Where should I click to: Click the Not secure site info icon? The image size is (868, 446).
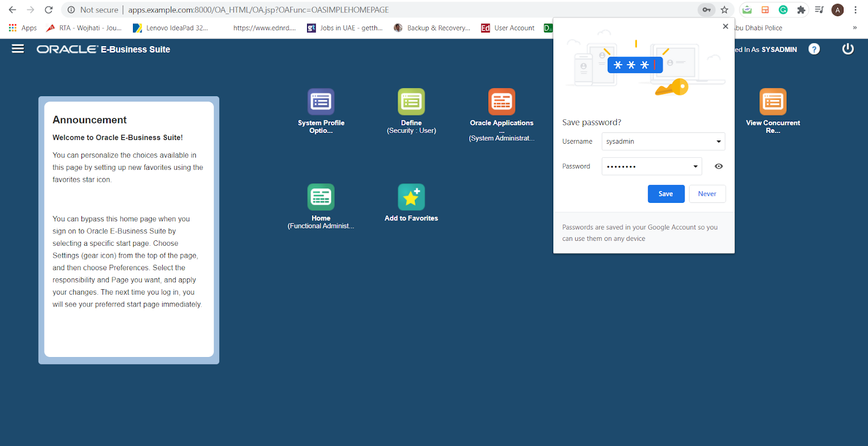tap(71, 10)
